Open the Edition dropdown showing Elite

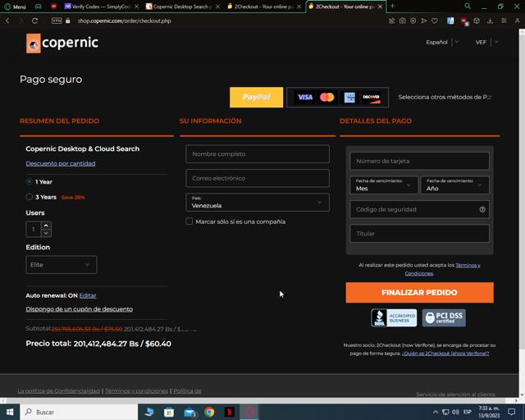tap(62, 265)
